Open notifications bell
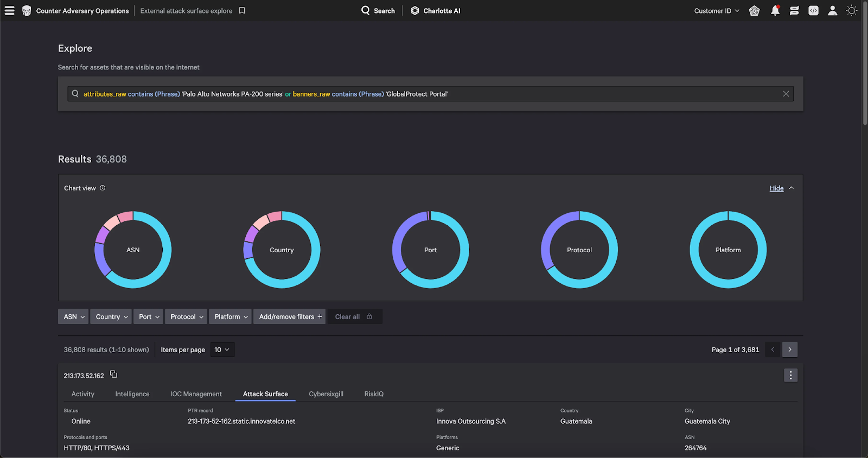This screenshot has height=458, width=868. (x=775, y=11)
